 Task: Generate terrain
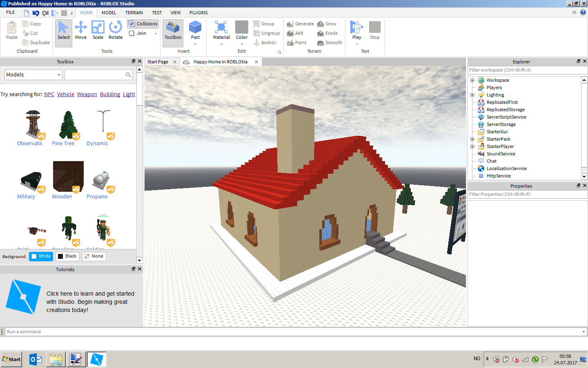301,24
